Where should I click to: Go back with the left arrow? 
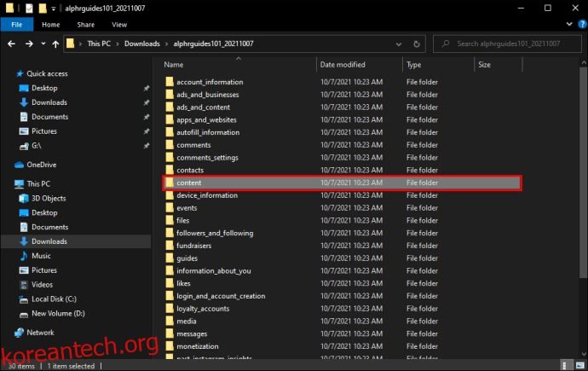pos(11,43)
